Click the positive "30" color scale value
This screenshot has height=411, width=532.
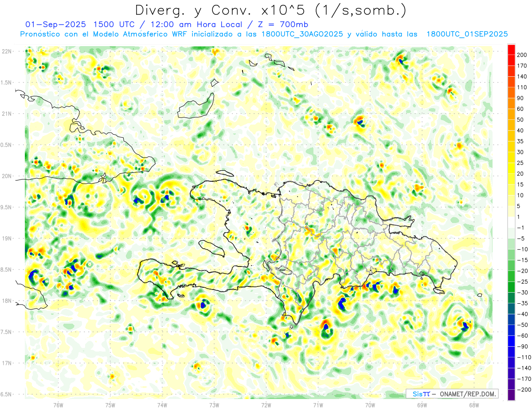(521, 152)
